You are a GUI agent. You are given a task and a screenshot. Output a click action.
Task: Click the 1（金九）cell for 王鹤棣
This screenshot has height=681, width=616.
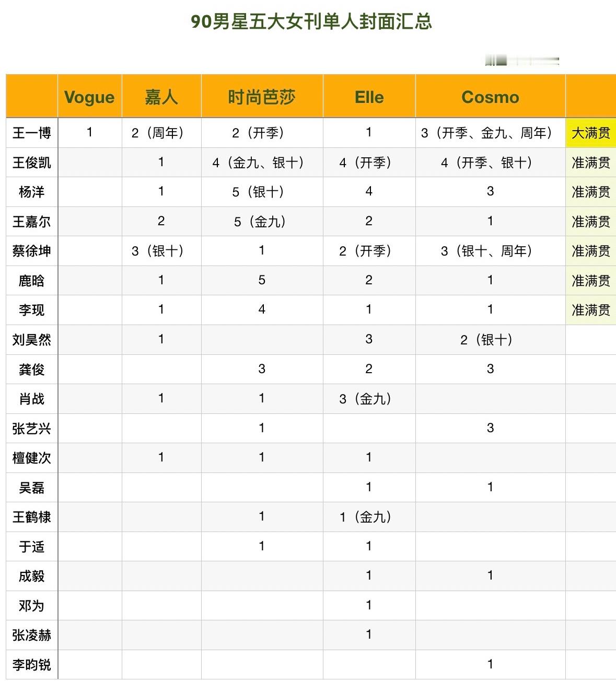click(x=368, y=516)
